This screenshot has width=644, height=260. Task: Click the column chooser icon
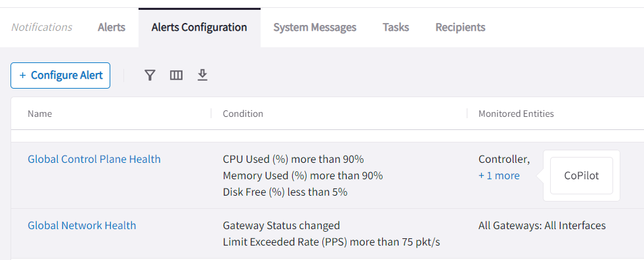point(176,75)
